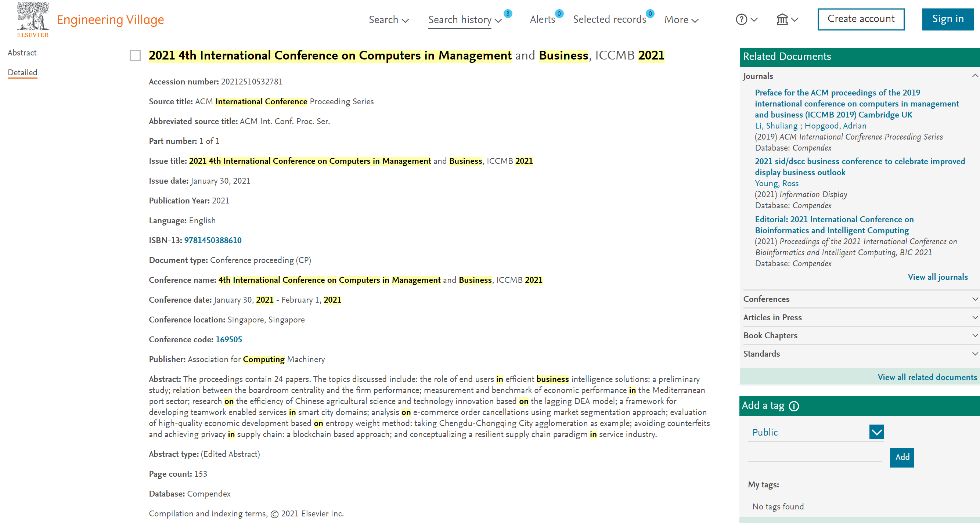
Task: Click the institution building icon
Action: pos(782,19)
